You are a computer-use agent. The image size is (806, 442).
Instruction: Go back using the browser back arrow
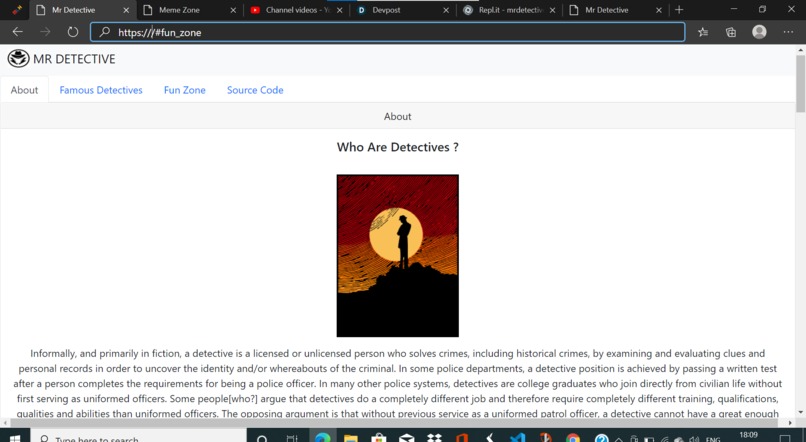pos(17,32)
